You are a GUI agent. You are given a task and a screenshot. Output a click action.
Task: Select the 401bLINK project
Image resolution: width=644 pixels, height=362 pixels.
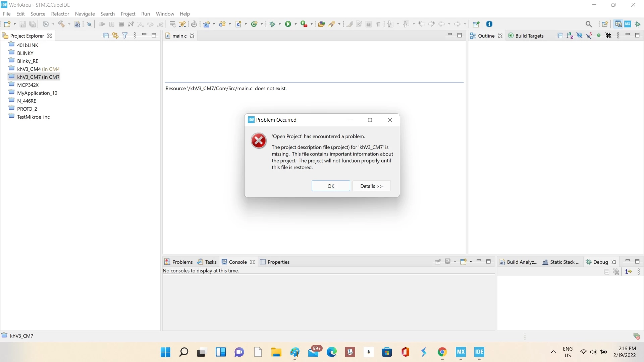pos(23,45)
